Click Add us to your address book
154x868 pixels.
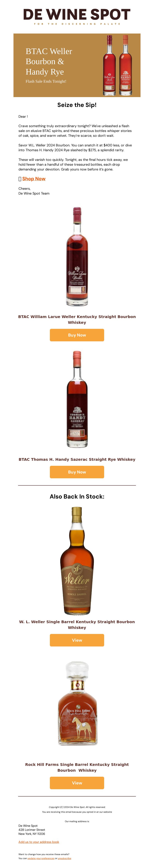click(x=39, y=842)
